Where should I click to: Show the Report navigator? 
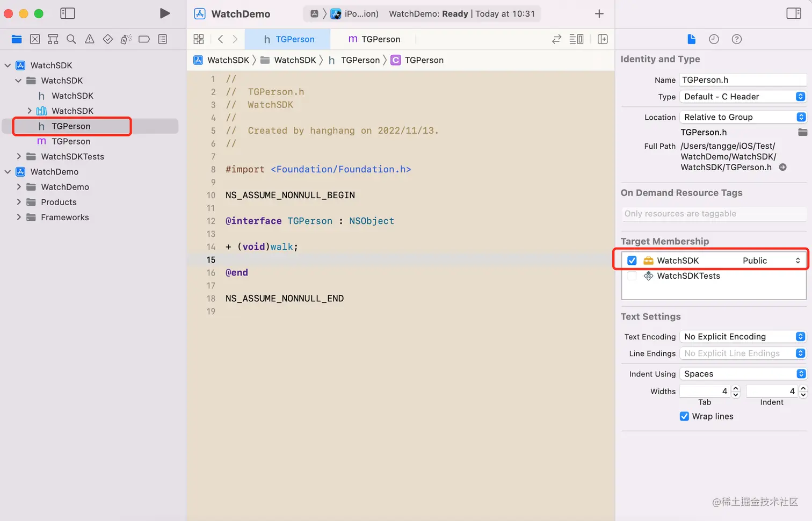coord(163,39)
